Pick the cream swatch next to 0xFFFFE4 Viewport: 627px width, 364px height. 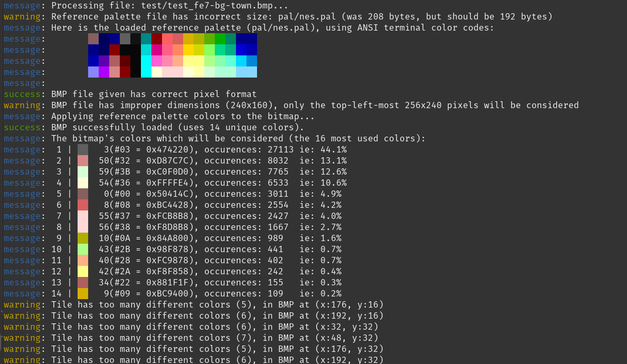(x=83, y=183)
